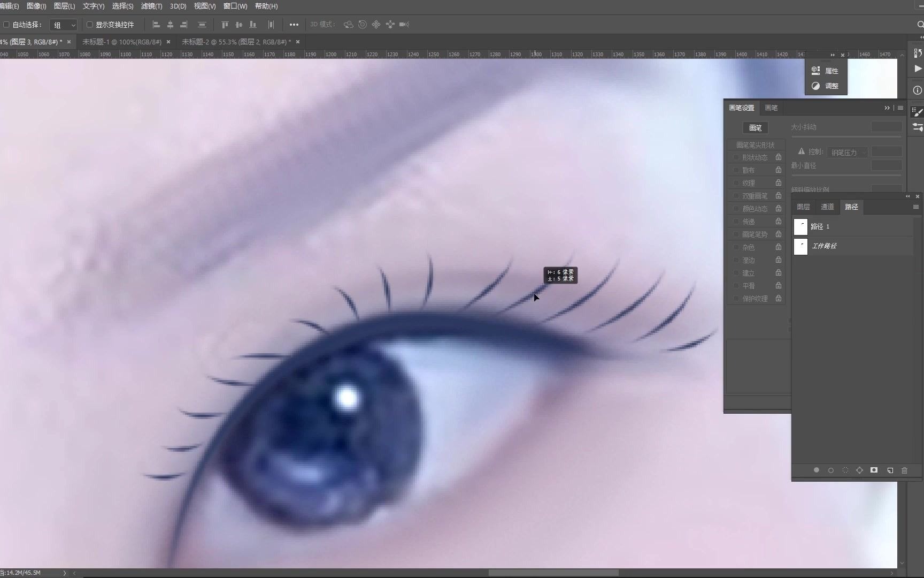Open the 窗口(W) menu
Image resolution: width=924 pixels, height=578 pixels.
click(x=235, y=6)
